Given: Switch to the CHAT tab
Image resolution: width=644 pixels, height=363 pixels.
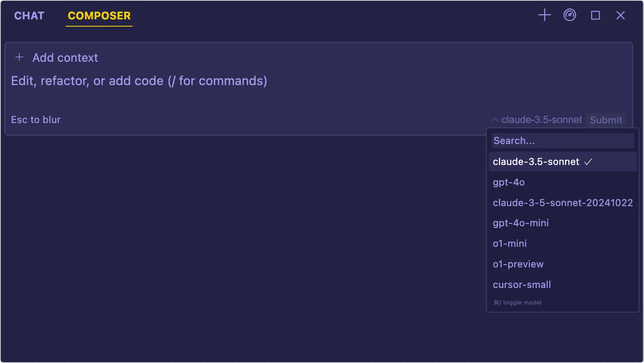Looking at the screenshot, I should 29,16.
